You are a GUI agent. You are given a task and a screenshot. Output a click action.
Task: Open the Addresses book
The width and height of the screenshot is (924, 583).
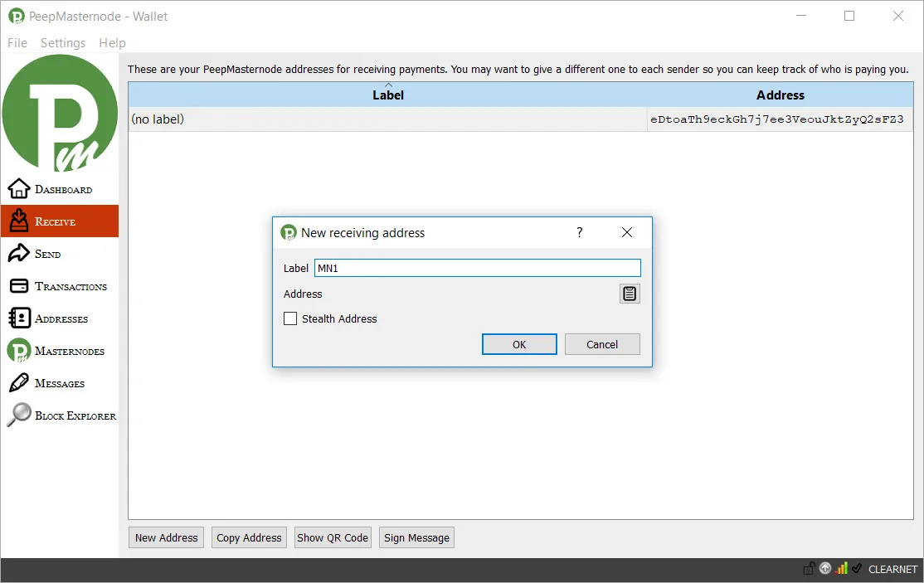coord(60,318)
